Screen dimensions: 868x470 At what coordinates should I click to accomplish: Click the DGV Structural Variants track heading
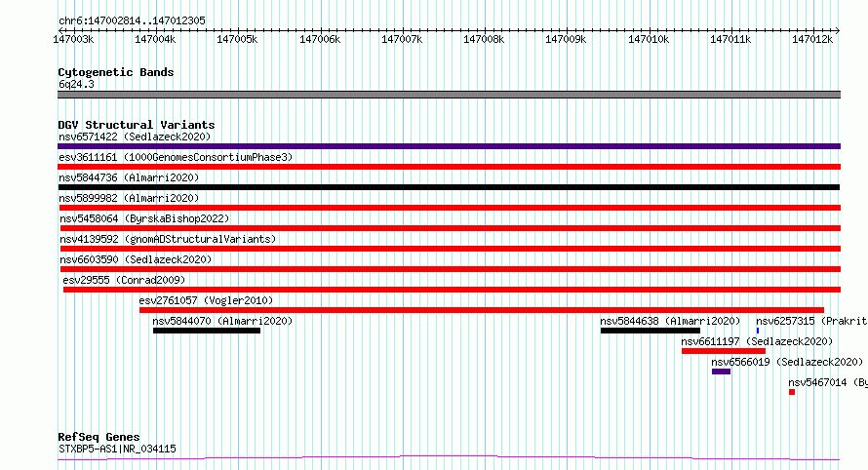[137, 125]
